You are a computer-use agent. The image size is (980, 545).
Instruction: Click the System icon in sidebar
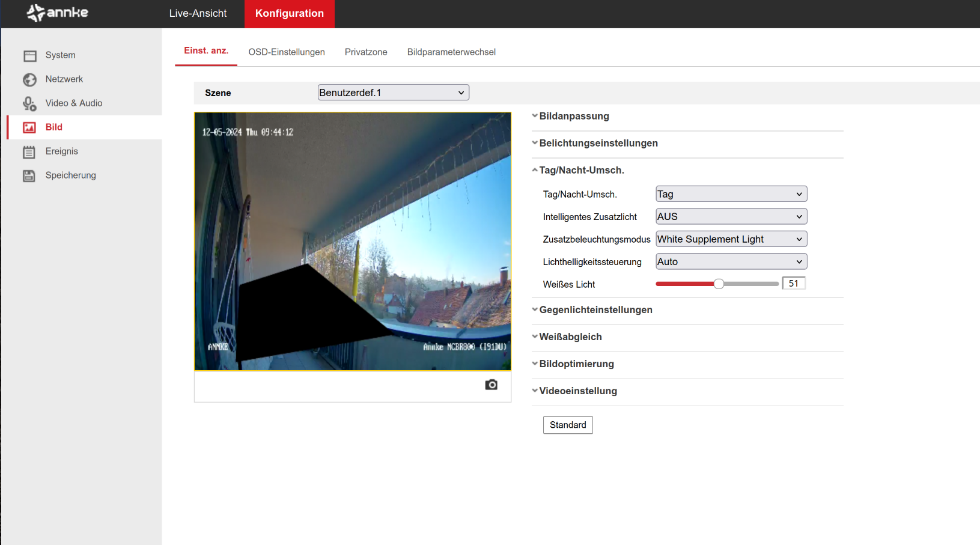click(x=30, y=56)
